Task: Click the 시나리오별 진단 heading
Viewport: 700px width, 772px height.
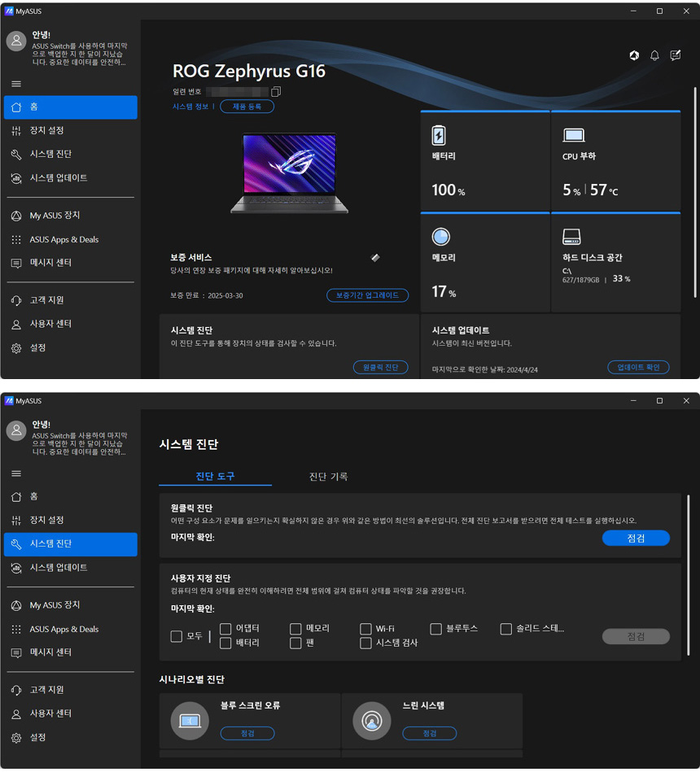Action: pyautogui.click(x=191, y=679)
